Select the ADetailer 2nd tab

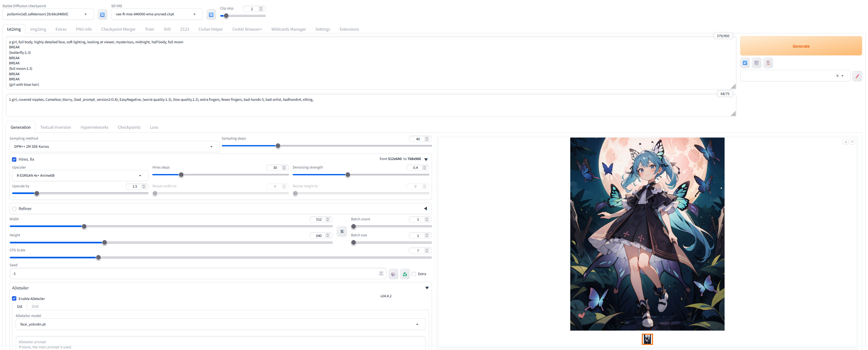[x=35, y=306]
